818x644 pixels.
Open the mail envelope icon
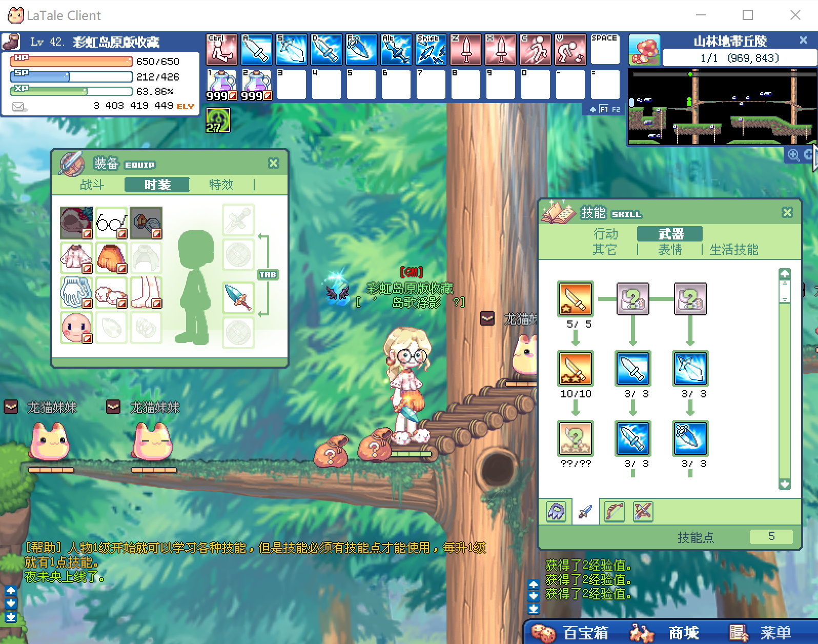coord(19,107)
